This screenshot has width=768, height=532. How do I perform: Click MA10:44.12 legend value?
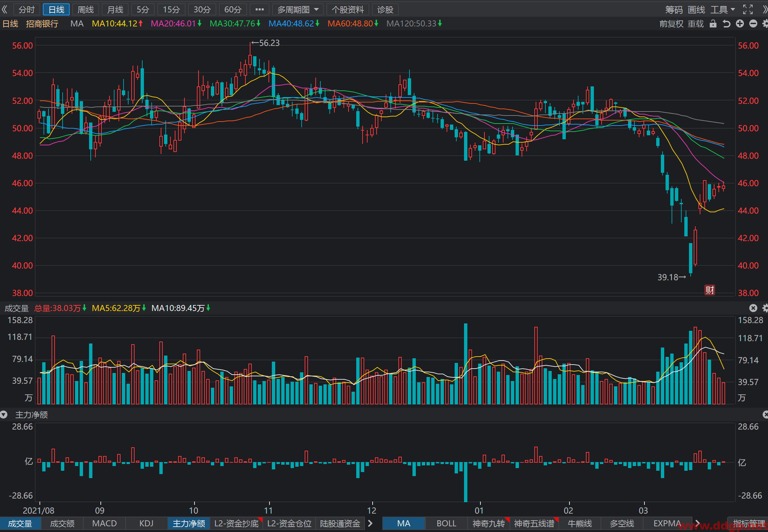click(x=114, y=24)
